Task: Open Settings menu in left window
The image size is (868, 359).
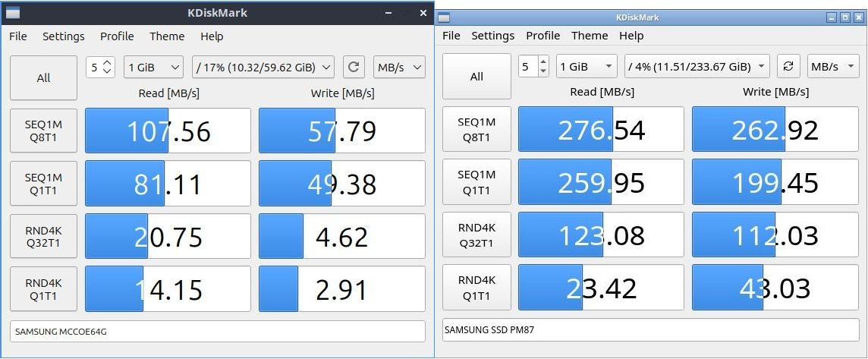Action: 64,36
